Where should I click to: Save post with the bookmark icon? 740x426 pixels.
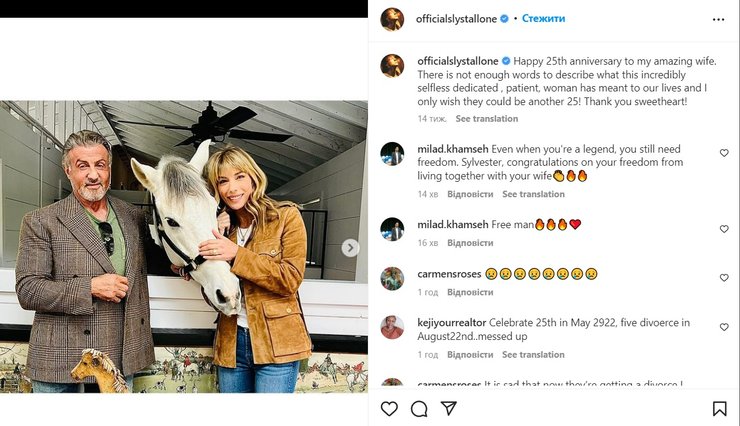click(x=719, y=408)
